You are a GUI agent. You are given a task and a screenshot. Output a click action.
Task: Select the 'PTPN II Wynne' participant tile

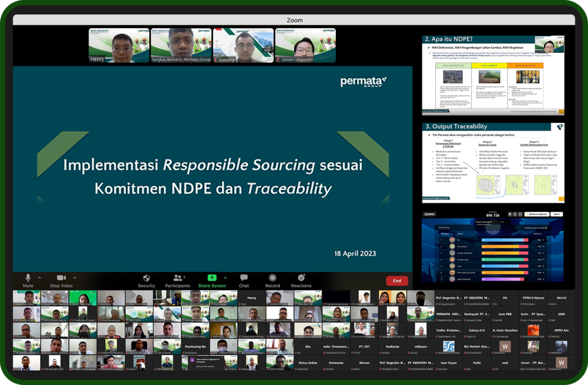click(533, 298)
